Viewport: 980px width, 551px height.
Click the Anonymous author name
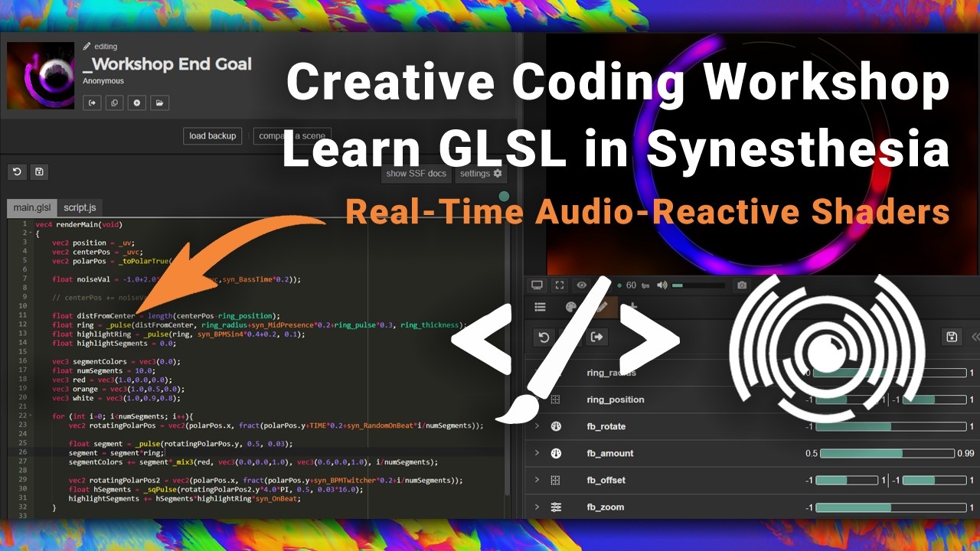(x=103, y=80)
